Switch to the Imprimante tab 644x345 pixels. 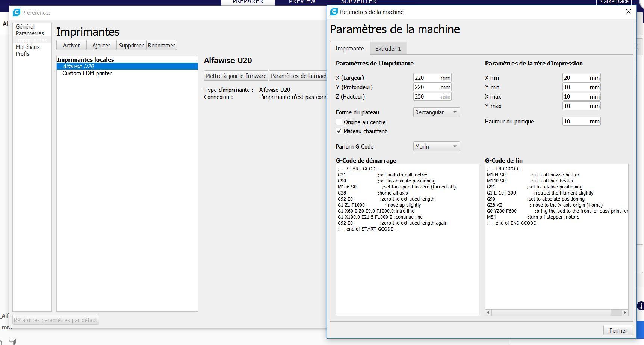click(x=350, y=48)
